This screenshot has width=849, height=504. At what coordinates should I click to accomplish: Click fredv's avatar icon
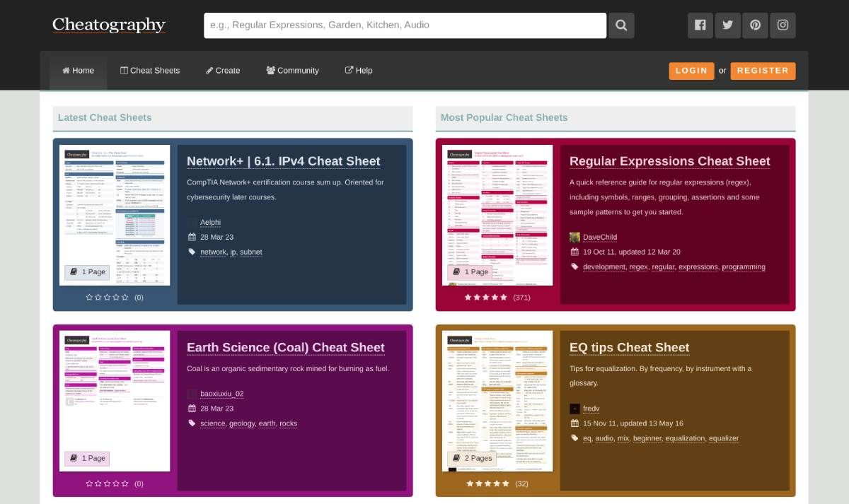point(574,409)
